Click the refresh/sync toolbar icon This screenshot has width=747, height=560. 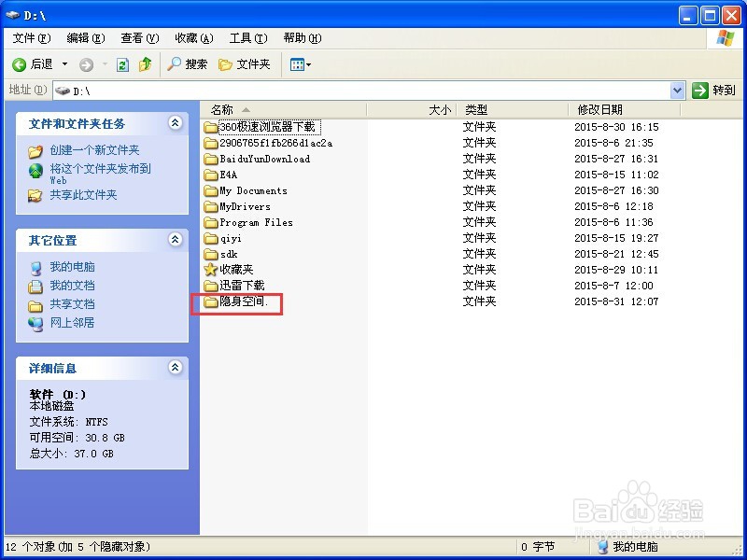click(122, 64)
